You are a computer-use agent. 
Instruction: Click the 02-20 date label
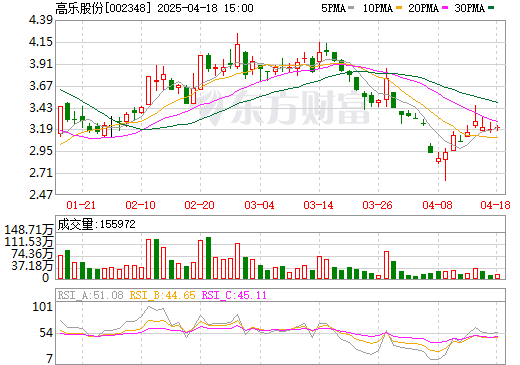(199, 205)
